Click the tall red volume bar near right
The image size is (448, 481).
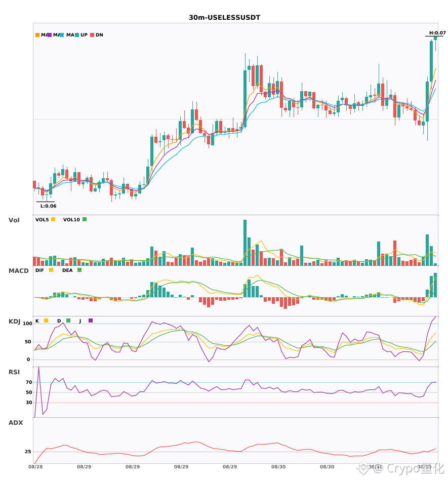click(x=395, y=253)
